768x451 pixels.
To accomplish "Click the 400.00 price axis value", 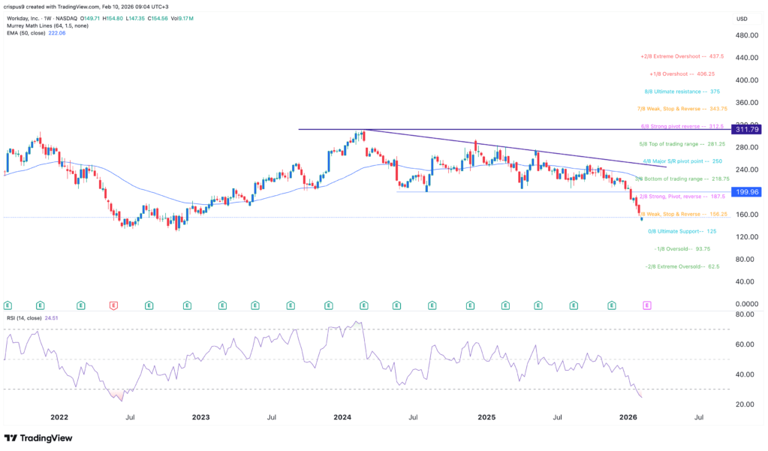I will coord(746,80).
